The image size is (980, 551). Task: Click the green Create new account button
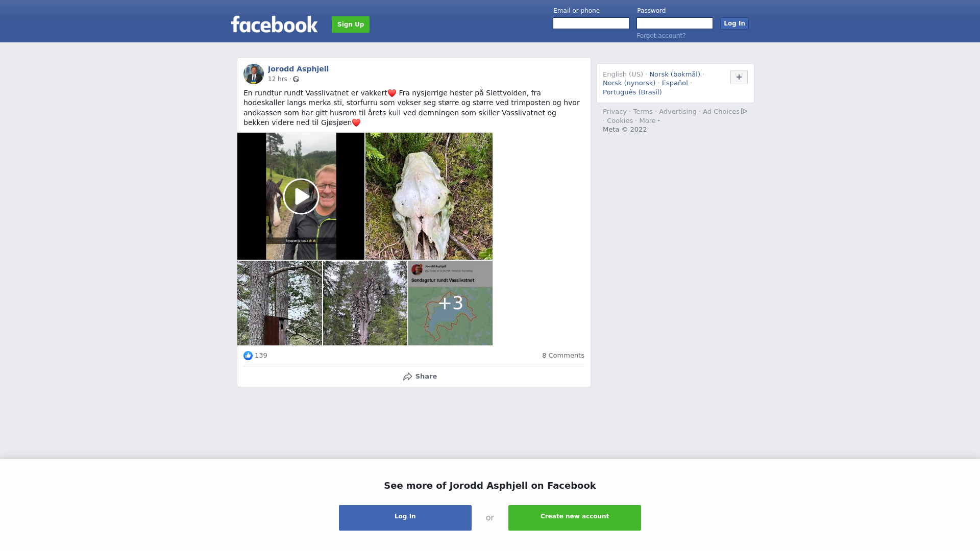coord(575,518)
